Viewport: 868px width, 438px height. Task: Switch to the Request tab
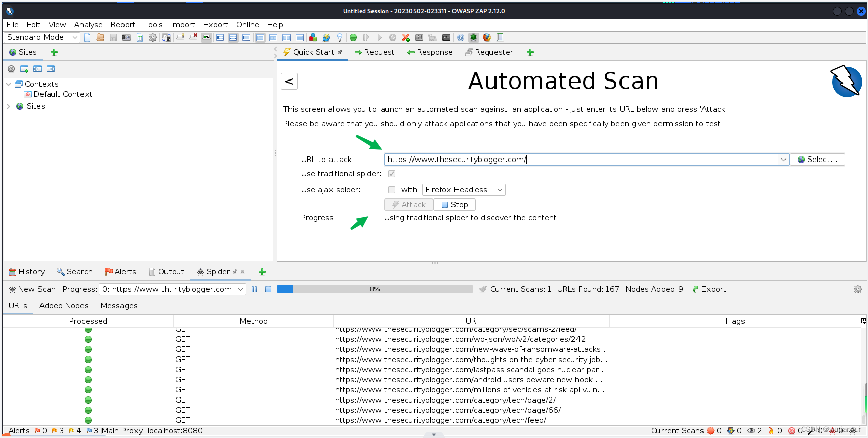pos(375,52)
